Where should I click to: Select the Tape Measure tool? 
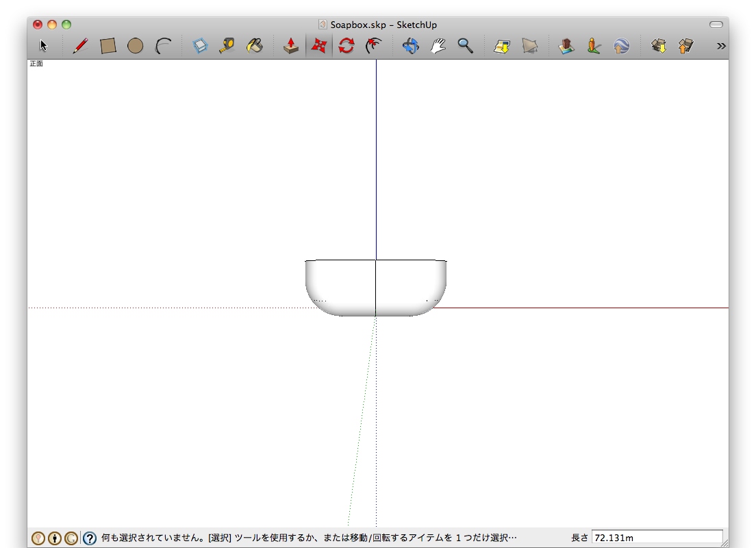tap(227, 46)
